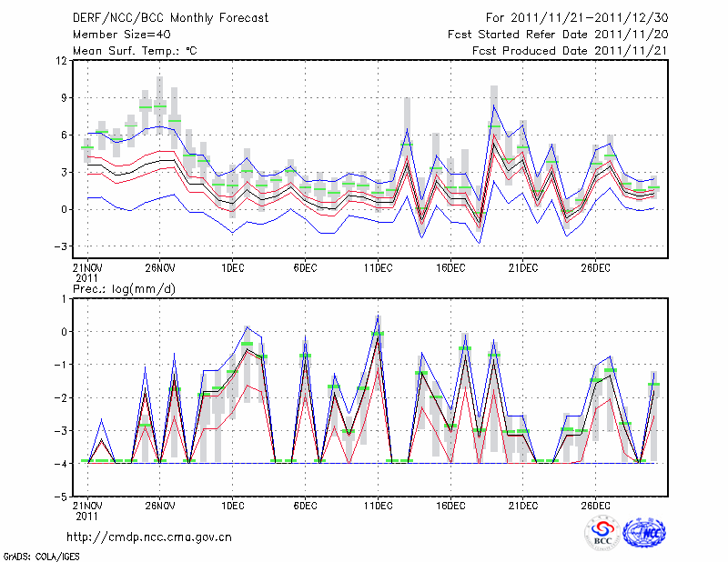Click the NCC logo icon
728x562 pixels.
click(x=644, y=534)
